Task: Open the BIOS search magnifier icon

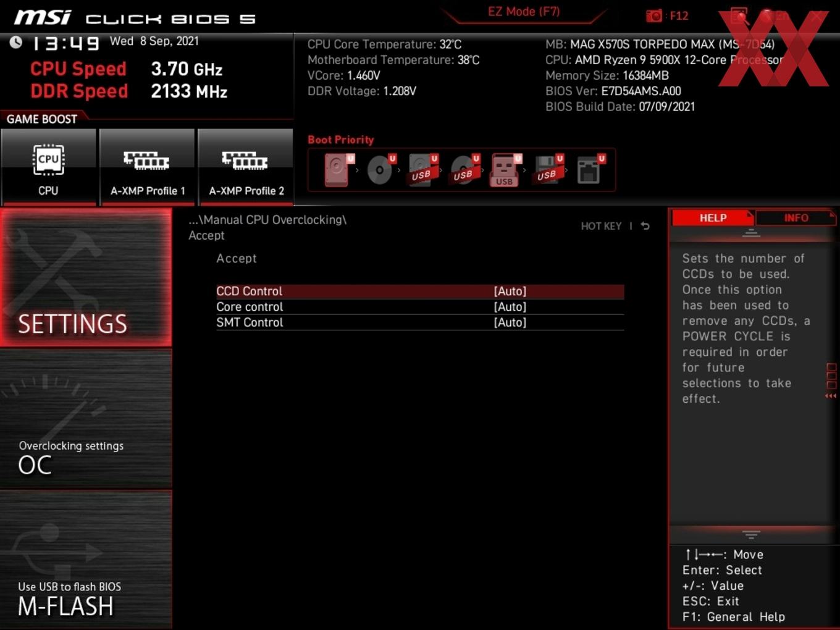Action: [x=739, y=15]
